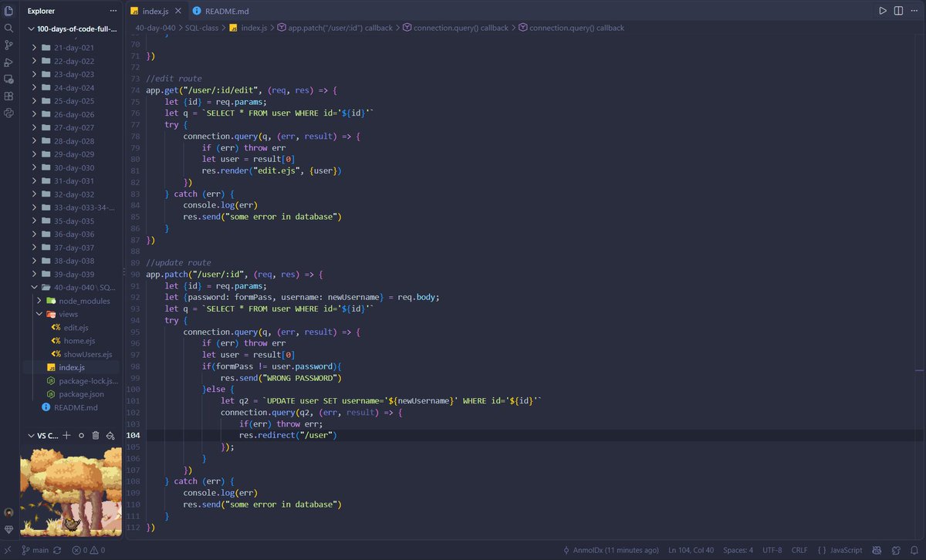Image resolution: width=926 pixels, height=560 pixels.
Task: Open the Remote Explorer view icon
Action: point(8,79)
